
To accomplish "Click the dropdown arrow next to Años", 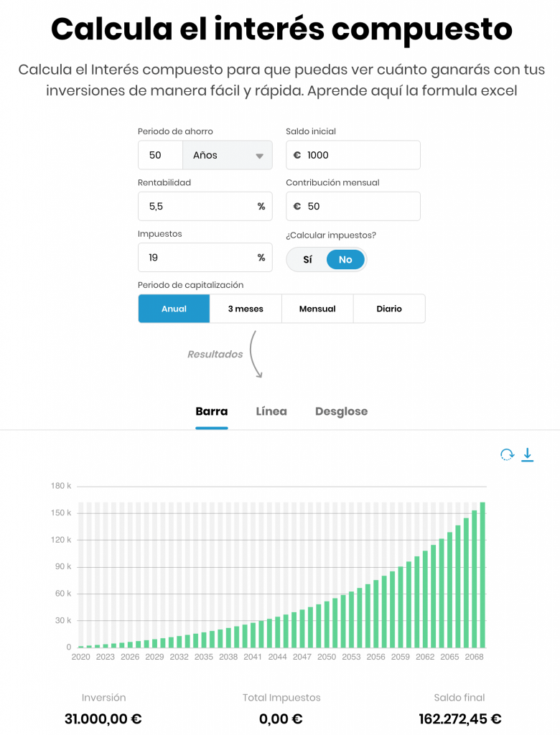I will (259, 156).
